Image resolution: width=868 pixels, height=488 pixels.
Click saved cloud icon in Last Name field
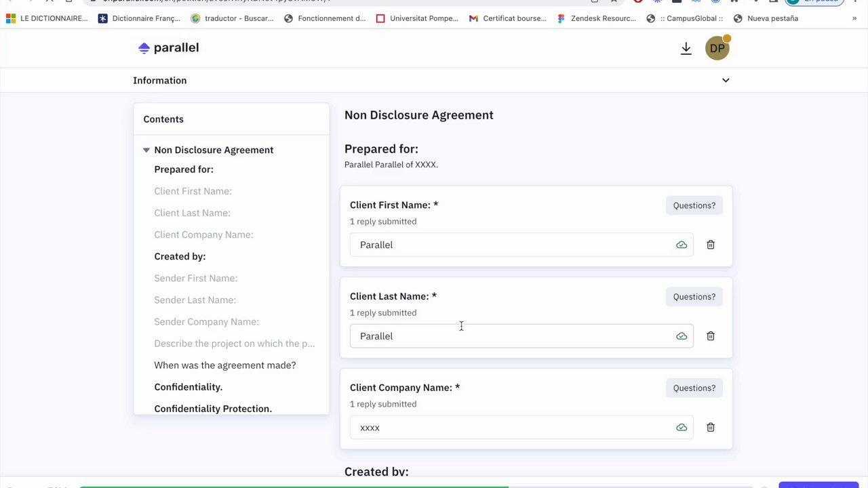(x=682, y=336)
